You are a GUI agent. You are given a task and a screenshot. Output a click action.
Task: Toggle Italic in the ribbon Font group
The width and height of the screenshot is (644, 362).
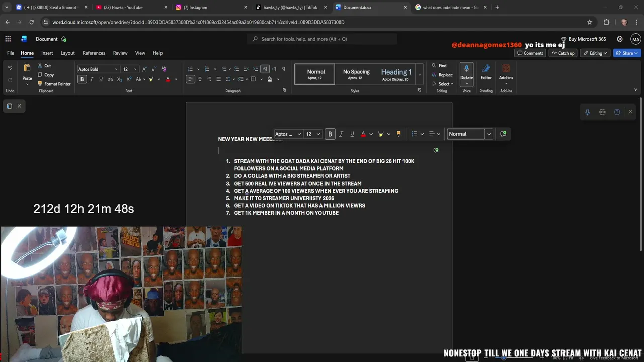[91, 79]
